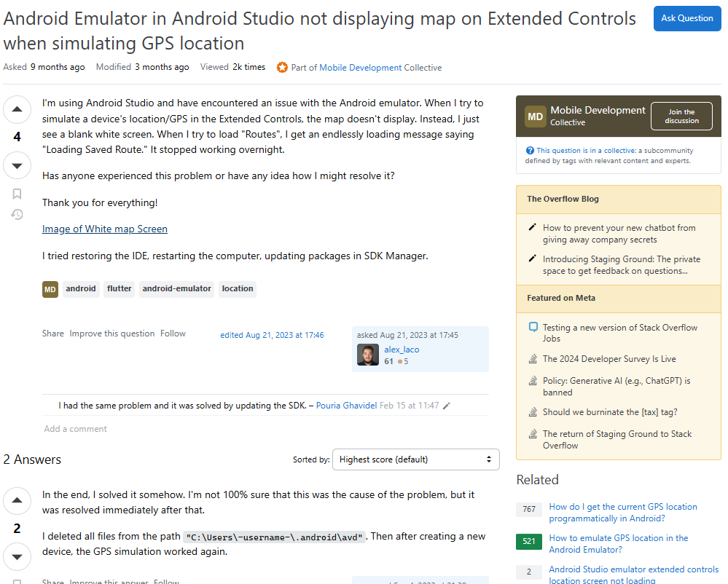Open related: extended controls location screen not loading
The image size is (728, 584).
tap(634, 575)
